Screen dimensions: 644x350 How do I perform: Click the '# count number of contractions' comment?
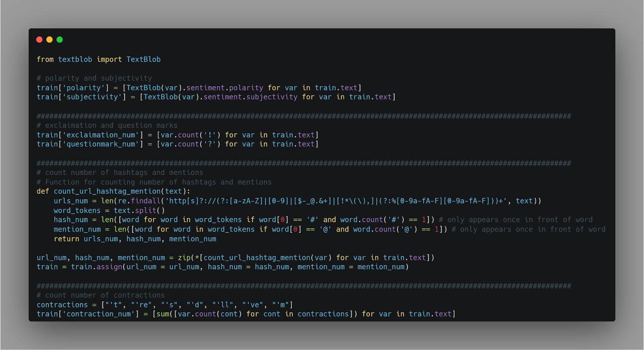coord(101,295)
